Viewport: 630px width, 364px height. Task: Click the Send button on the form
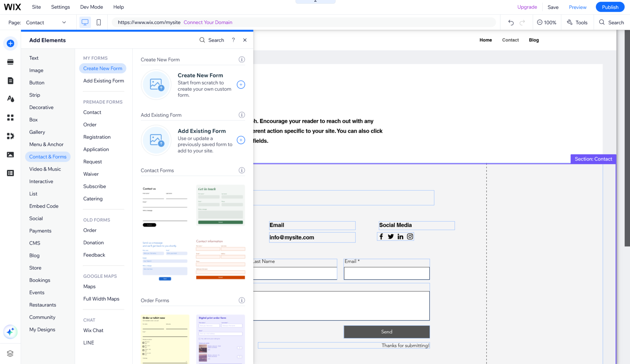386,332
